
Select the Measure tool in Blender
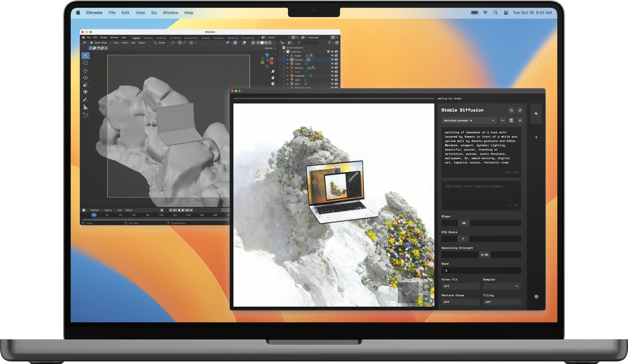point(85,107)
